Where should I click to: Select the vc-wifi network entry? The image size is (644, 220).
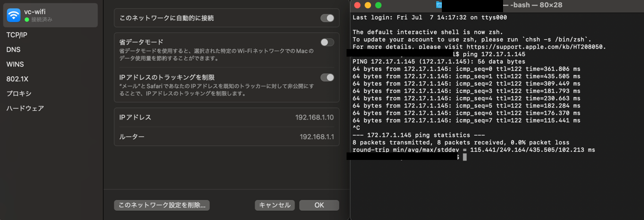pyautogui.click(x=50, y=15)
